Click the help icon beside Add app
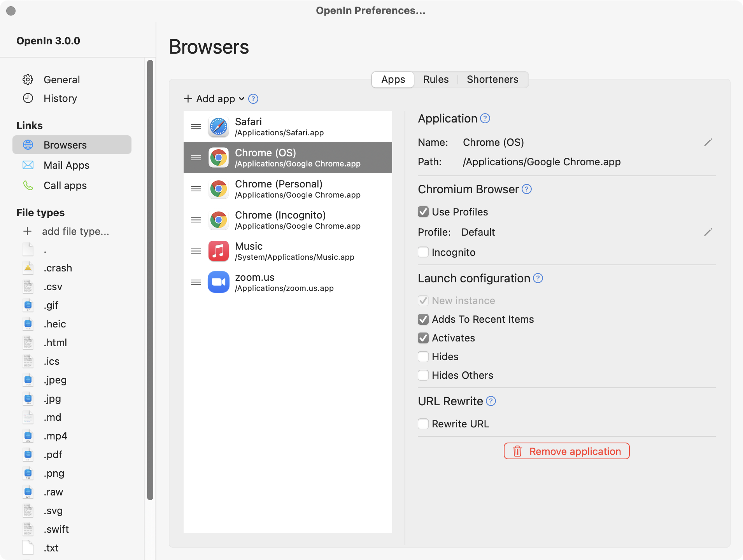 253,99
